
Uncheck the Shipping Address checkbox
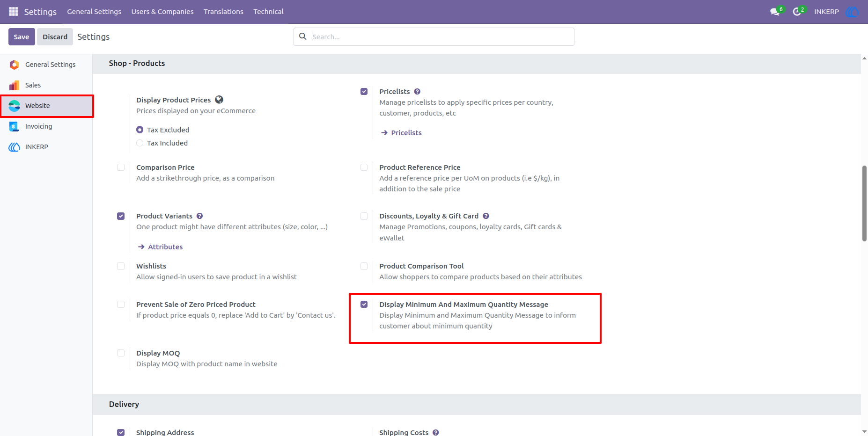[x=121, y=433]
